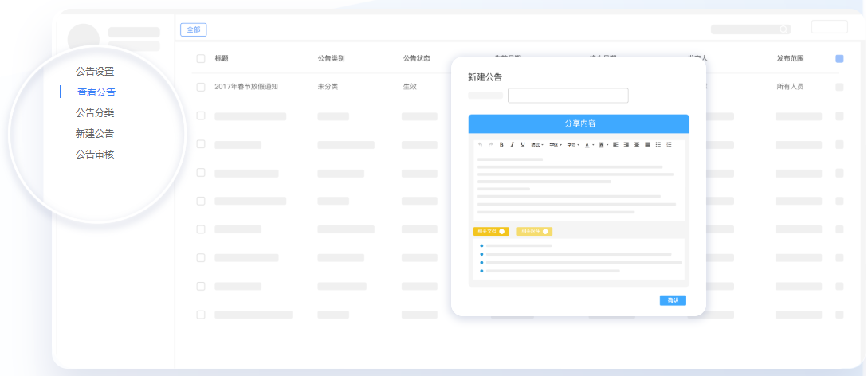Toggle underline in the editor toolbar
The image size is (868, 376).
point(523,144)
